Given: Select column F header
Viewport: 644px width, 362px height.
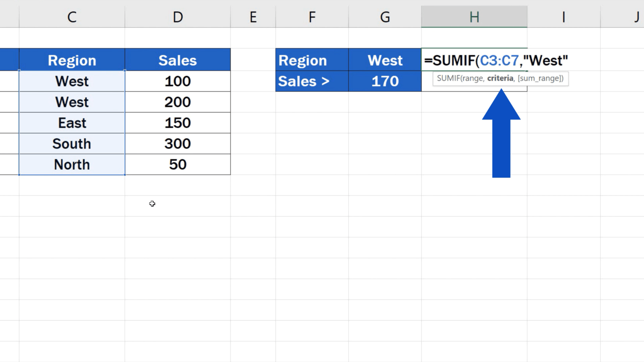Looking at the screenshot, I should [x=312, y=17].
